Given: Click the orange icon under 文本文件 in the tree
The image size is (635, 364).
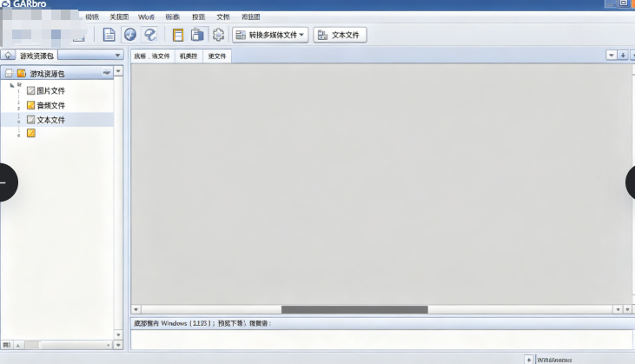Looking at the screenshot, I should (x=31, y=134).
